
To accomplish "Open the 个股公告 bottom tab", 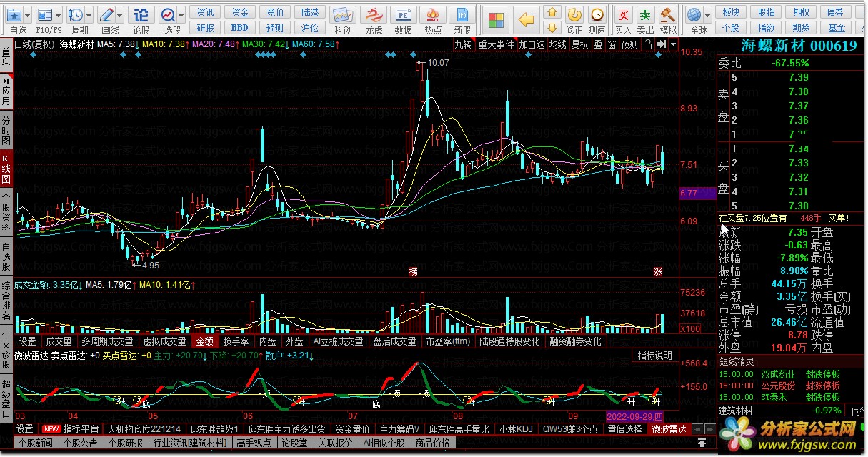I will tap(80, 443).
